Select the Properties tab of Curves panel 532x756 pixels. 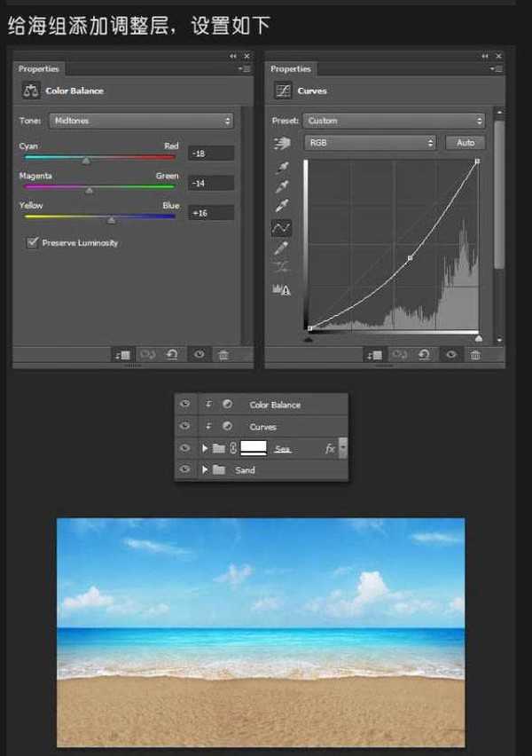(291, 69)
